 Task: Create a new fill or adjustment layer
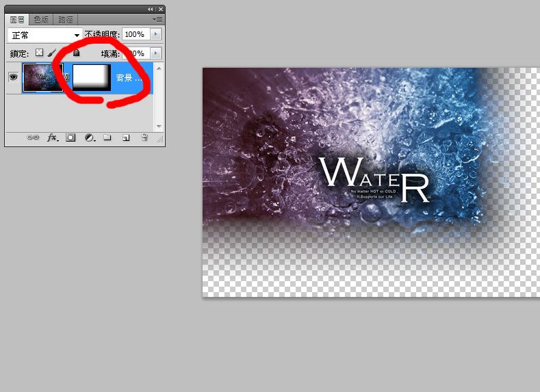(x=90, y=138)
